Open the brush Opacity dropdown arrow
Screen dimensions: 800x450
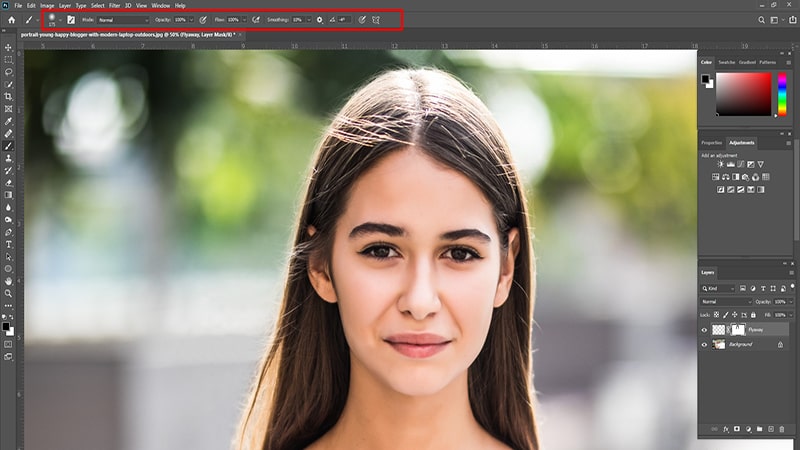point(191,20)
